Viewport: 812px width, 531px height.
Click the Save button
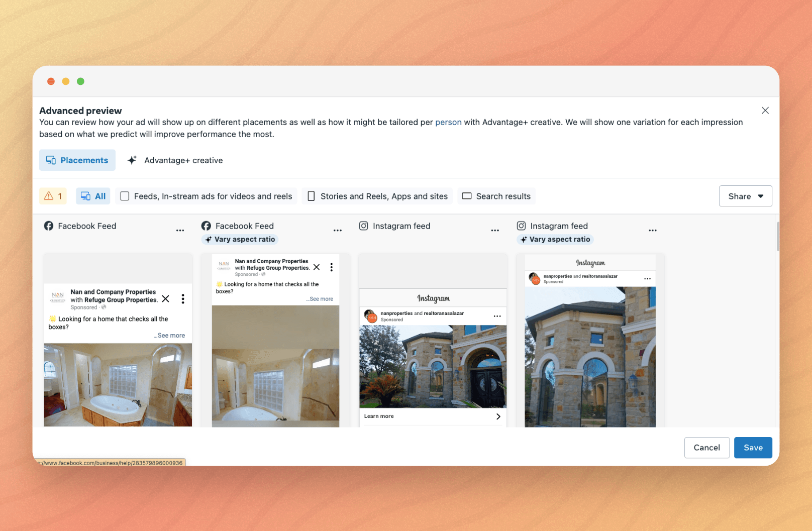coord(753,448)
